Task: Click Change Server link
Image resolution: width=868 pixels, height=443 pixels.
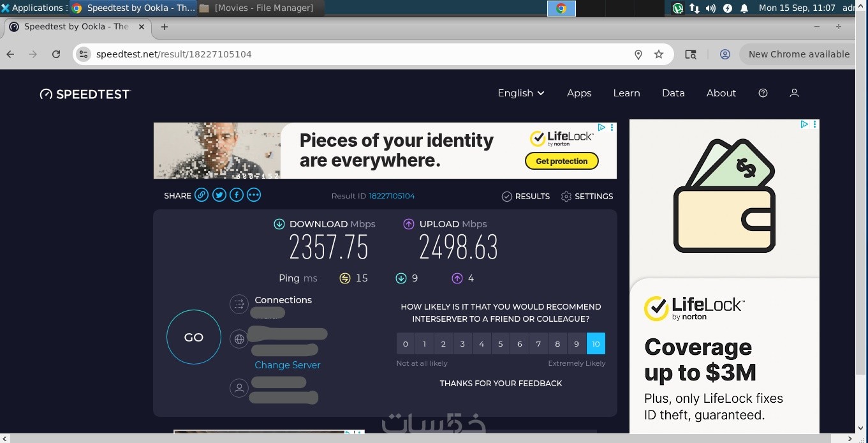Action: point(288,365)
